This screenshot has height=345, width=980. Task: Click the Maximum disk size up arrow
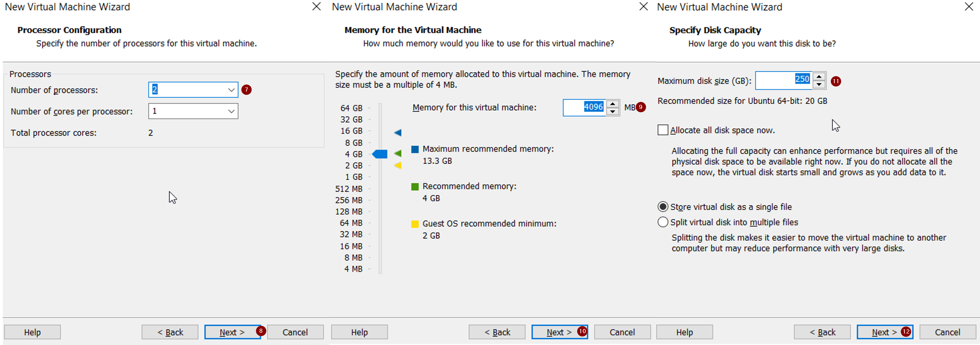click(x=819, y=76)
